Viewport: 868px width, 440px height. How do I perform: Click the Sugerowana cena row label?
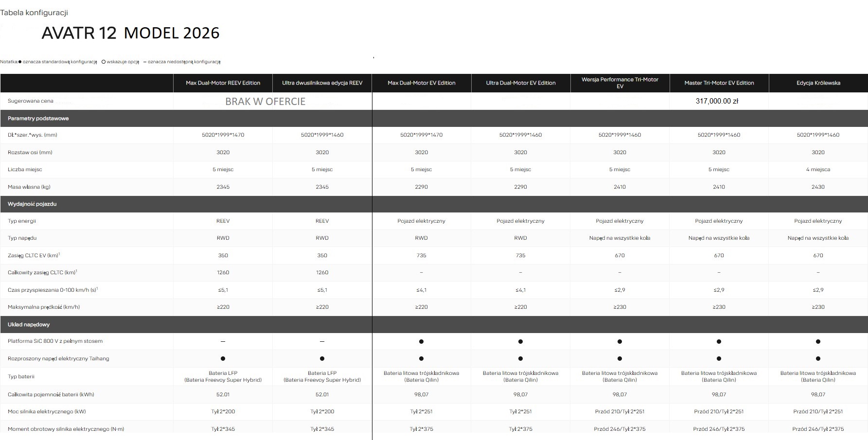pyautogui.click(x=30, y=101)
